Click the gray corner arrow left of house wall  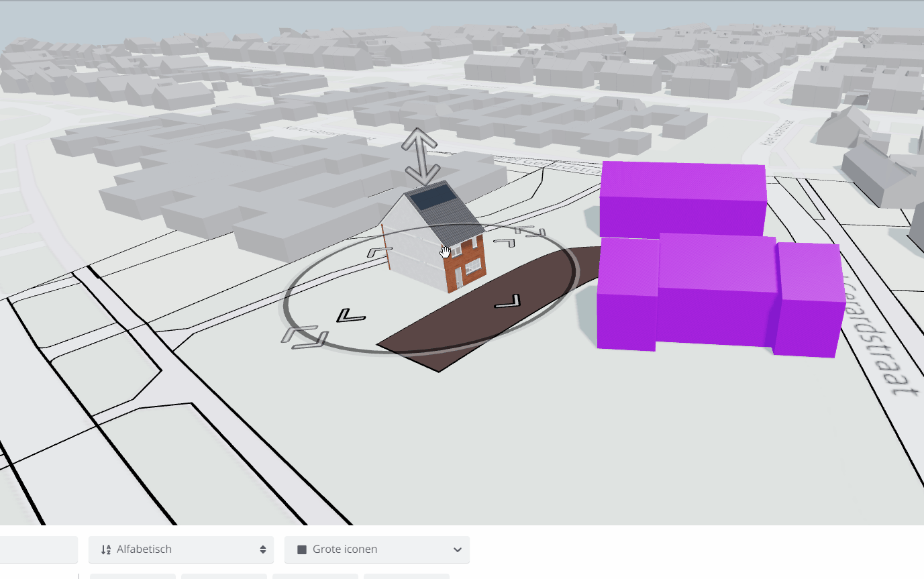point(380,252)
